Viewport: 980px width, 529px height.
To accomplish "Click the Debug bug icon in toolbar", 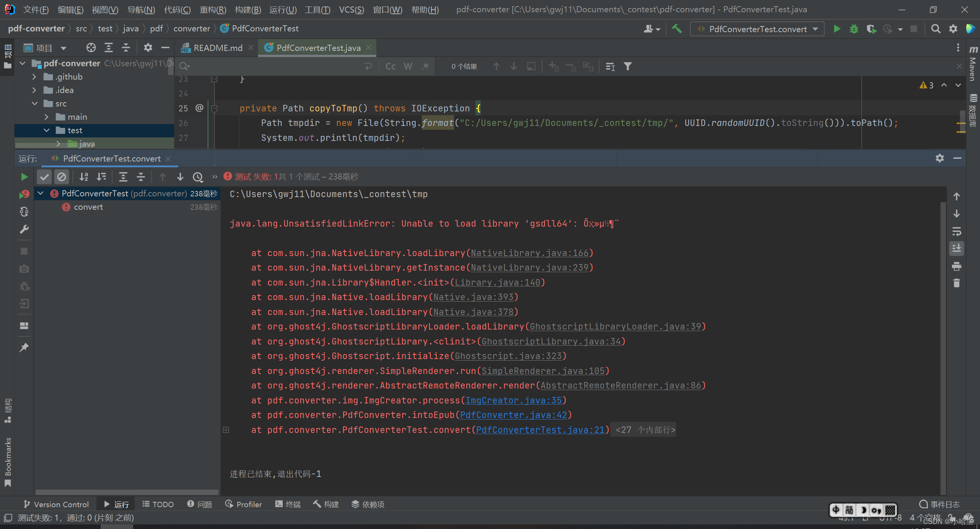I will click(854, 29).
